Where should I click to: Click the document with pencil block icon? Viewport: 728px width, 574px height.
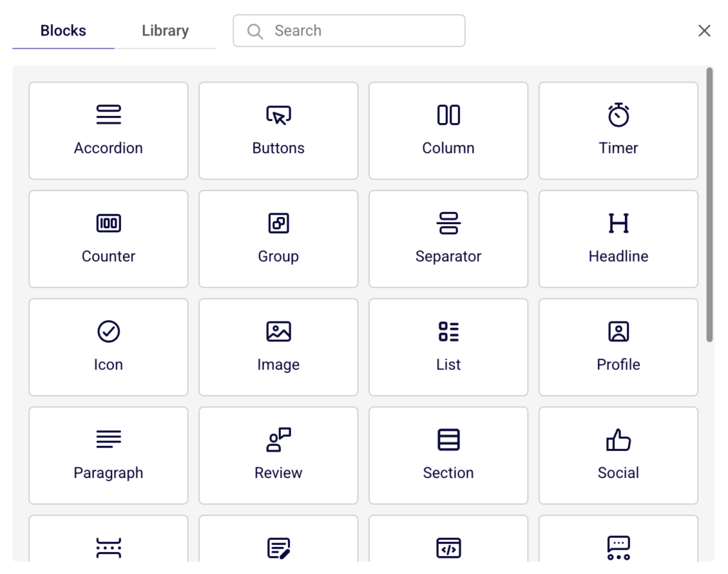279,548
